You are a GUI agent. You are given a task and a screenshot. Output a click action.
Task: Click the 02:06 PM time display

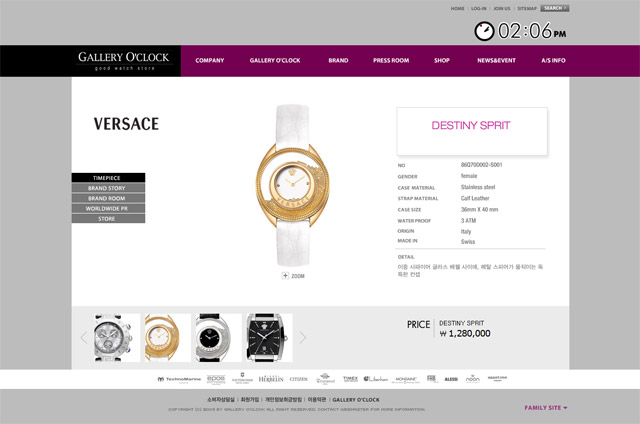point(532,31)
